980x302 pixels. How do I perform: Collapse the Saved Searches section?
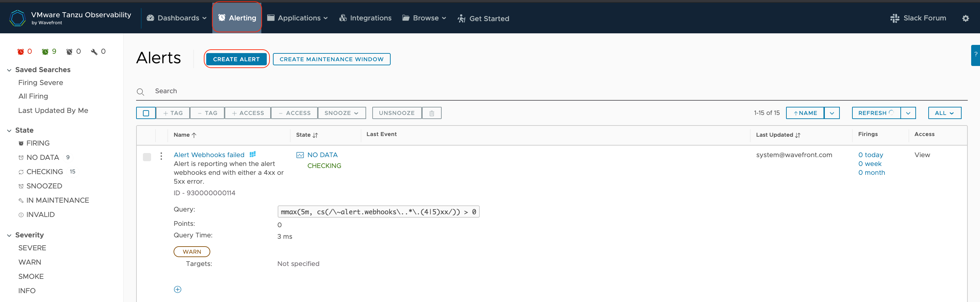[x=9, y=70]
